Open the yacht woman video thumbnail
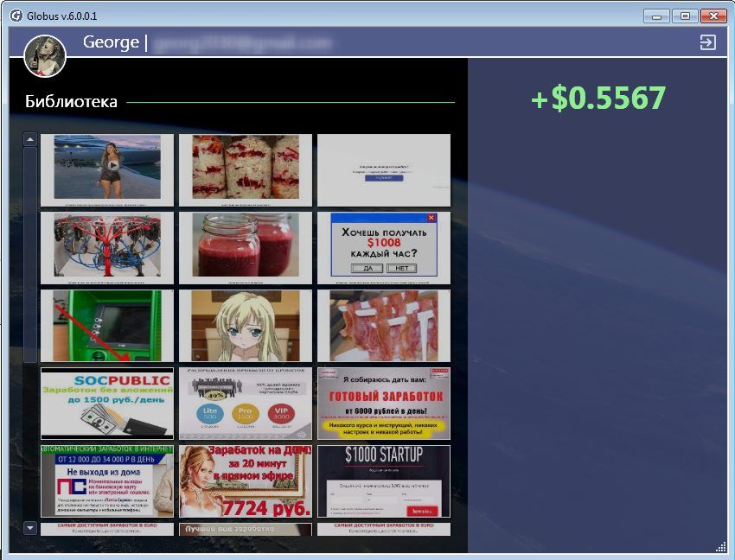The image size is (735, 560). coord(107,169)
